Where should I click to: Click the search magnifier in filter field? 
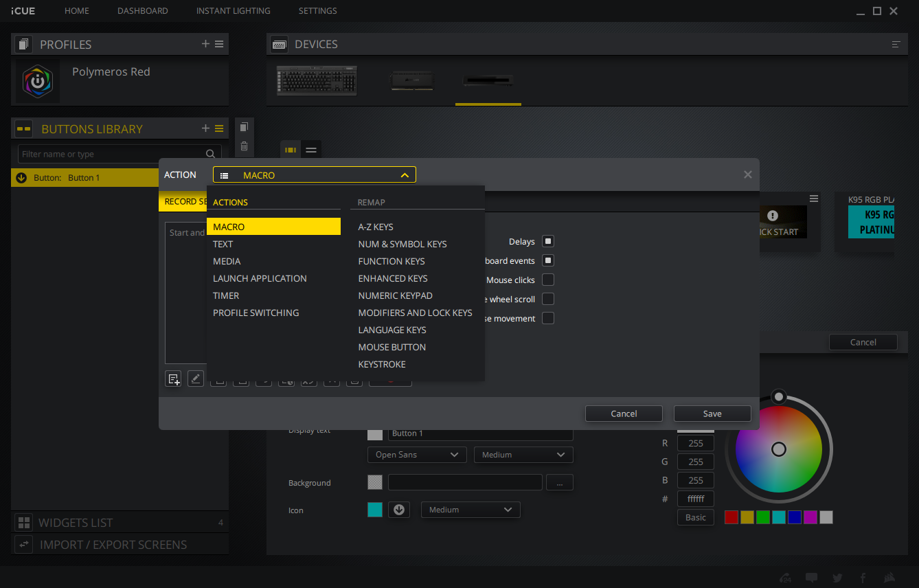pos(211,154)
